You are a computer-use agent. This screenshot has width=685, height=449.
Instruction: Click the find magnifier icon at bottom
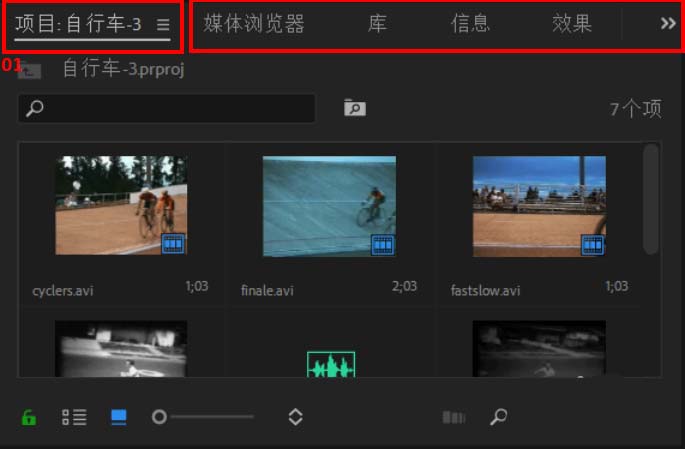coord(498,417)
